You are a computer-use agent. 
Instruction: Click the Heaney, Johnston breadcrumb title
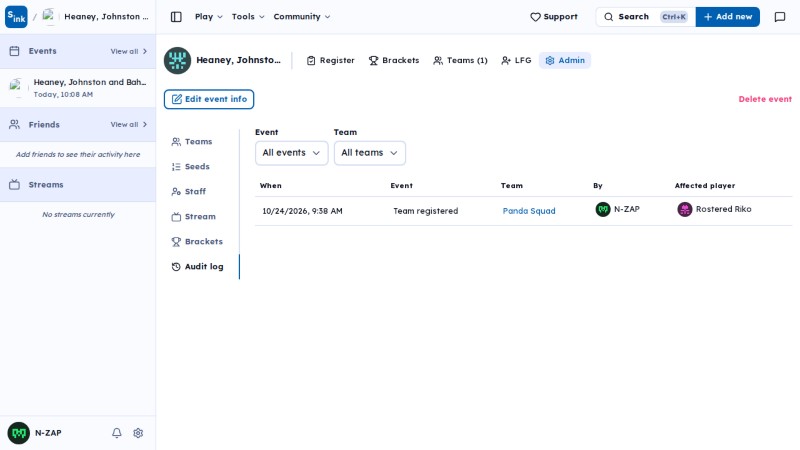pos(106,17)
